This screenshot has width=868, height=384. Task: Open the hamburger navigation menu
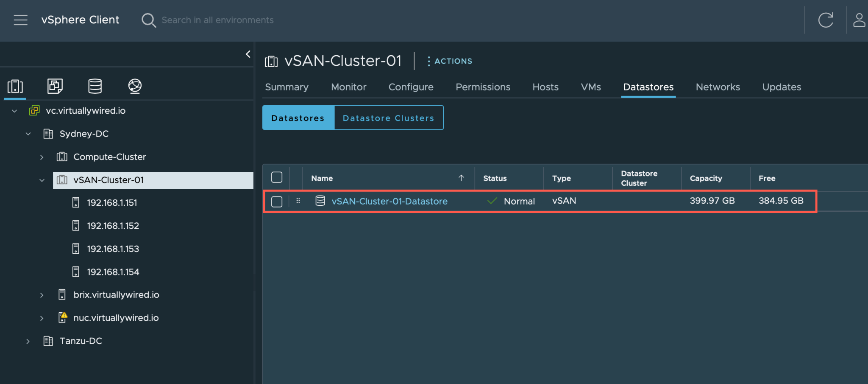(20, 20)
